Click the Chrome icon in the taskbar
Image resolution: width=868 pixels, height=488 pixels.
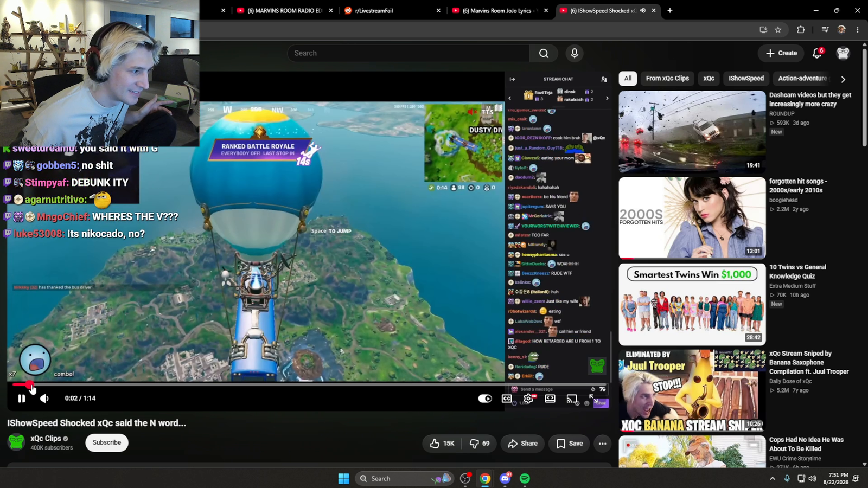click(x=485, y=478)
